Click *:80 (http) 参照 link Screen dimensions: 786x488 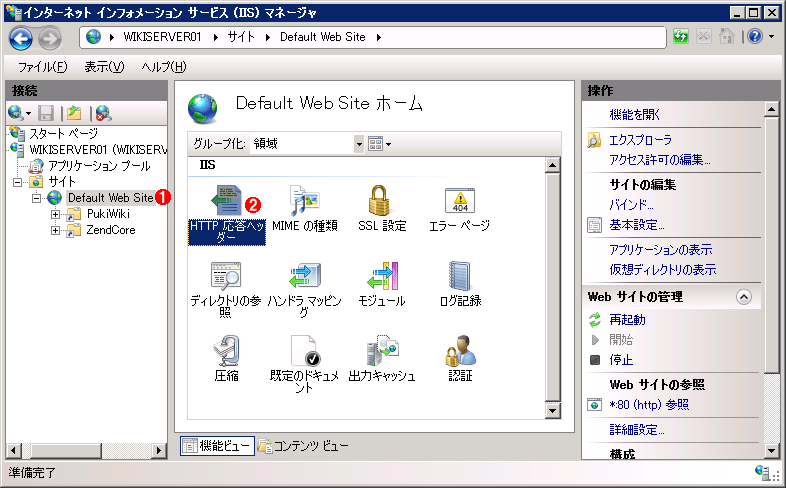(649, 405)
